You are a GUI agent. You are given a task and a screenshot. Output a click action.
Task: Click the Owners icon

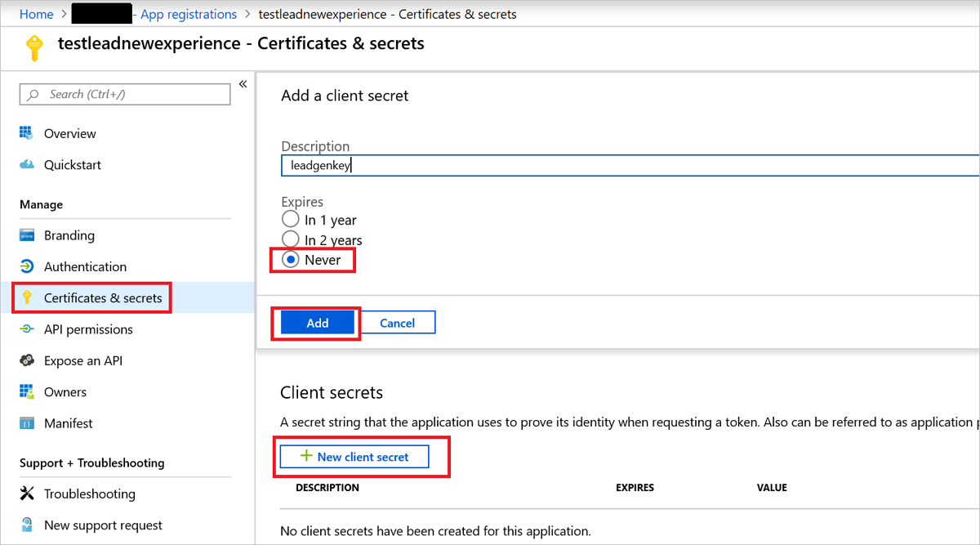(x=27, y=392)
